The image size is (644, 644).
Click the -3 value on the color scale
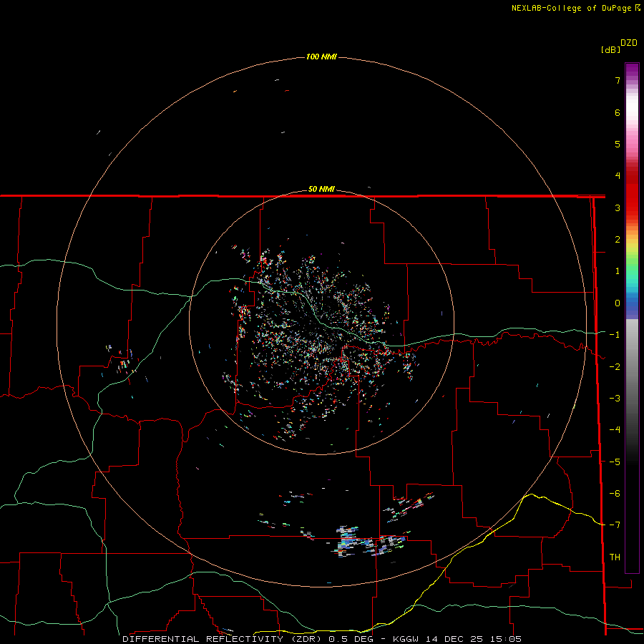(615, 399)
